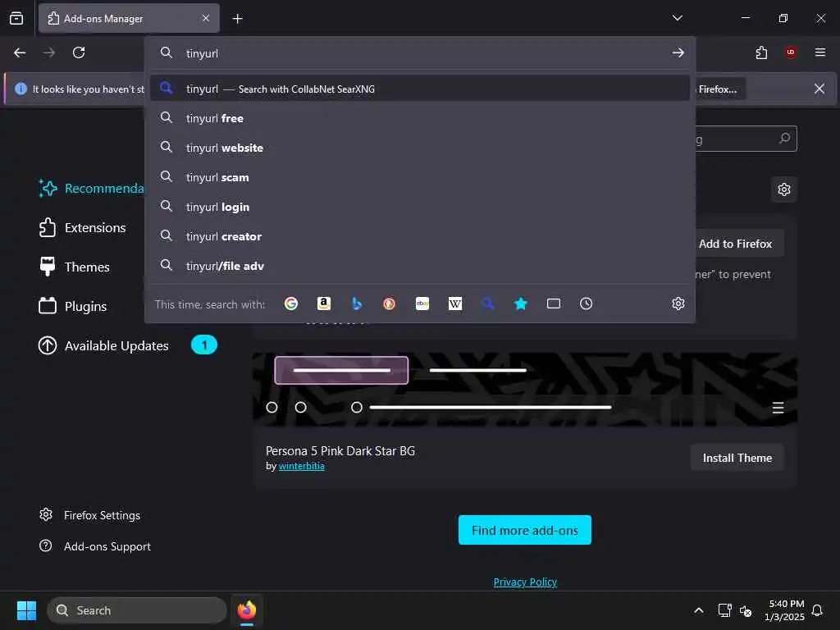
Task: Reload the current page
Action: tap(79, 52)
